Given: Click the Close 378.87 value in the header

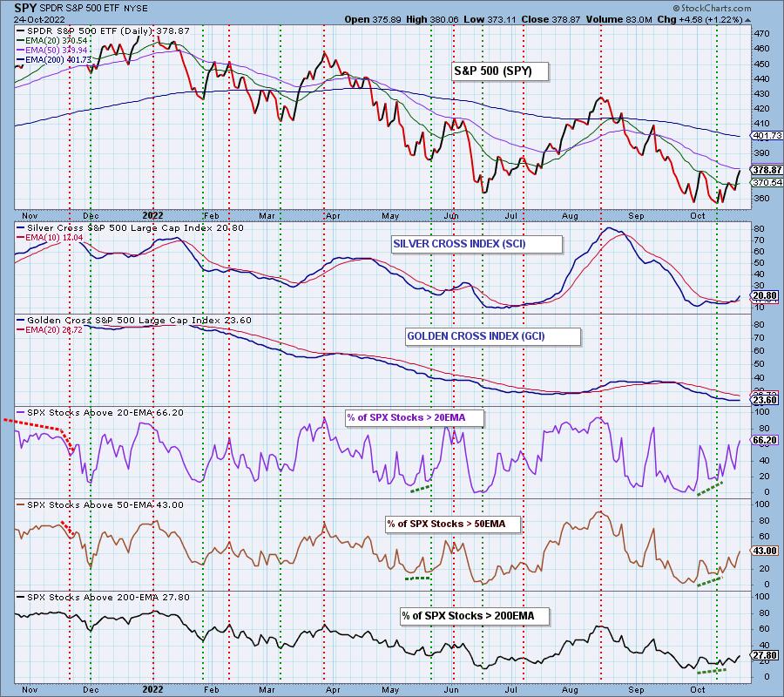Looking at the screenshot, I should (551, 19).
